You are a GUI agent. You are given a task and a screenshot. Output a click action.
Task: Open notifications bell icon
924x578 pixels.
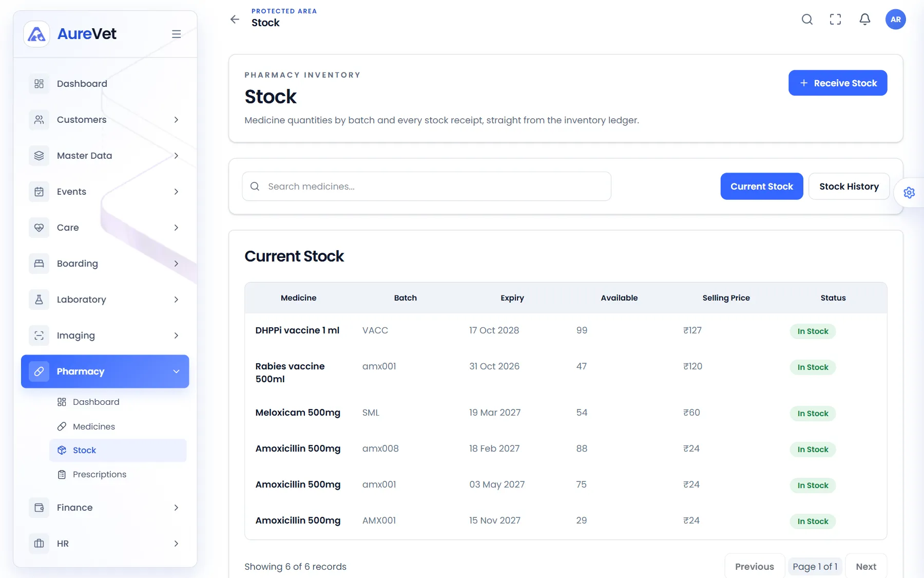[865, 20]
